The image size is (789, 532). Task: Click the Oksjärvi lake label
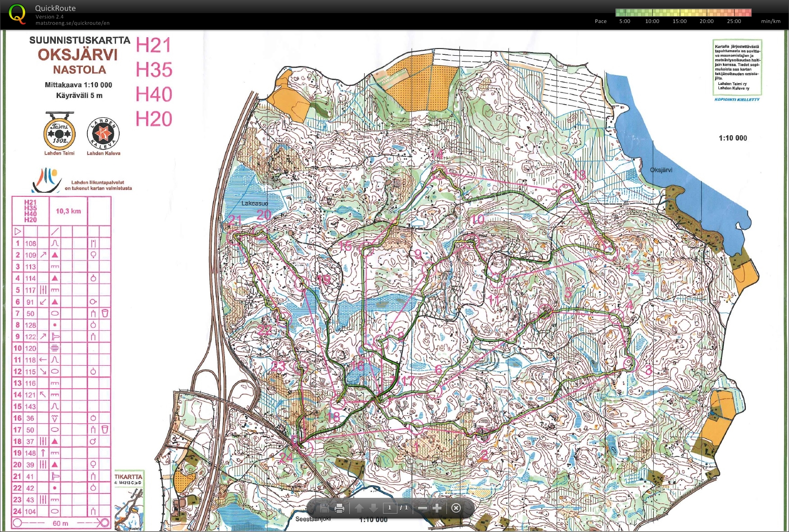click(661, 170)
